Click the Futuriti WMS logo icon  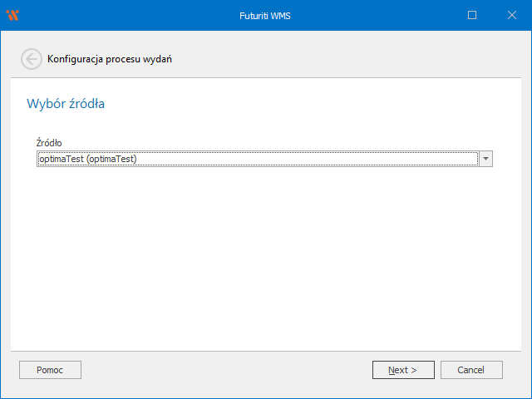pyautogui.click(x=12, y=15)
